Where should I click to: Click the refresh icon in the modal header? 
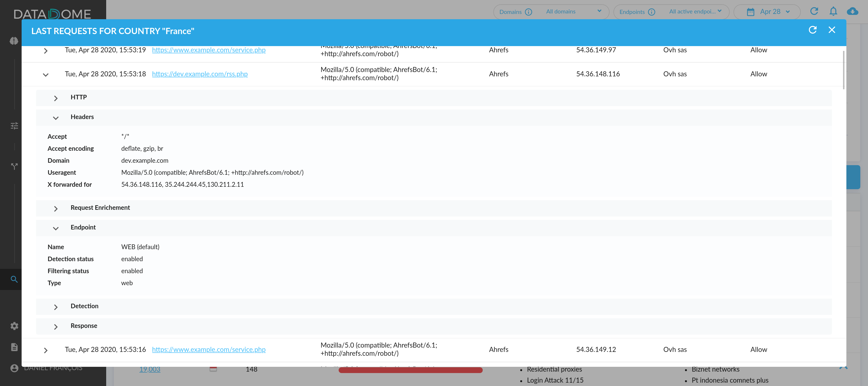click(x=813, y=30)
